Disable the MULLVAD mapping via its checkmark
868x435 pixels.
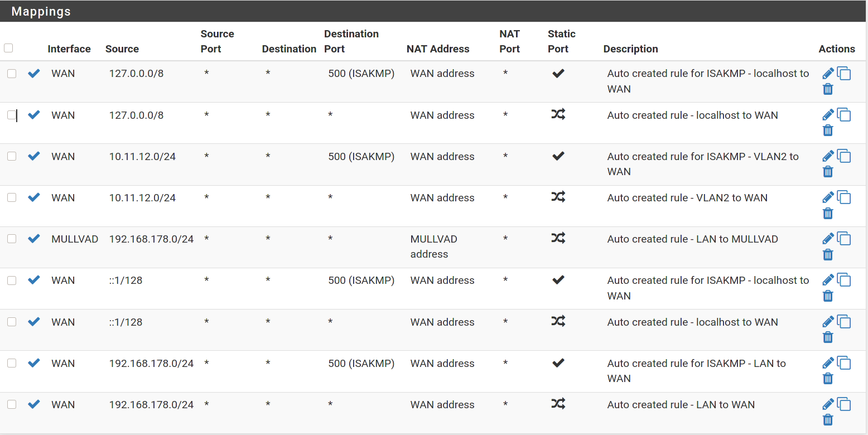34,239
